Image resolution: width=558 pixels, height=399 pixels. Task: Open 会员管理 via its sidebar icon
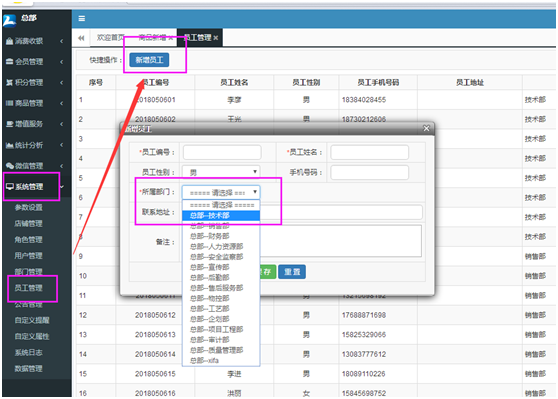click(10, 62)
